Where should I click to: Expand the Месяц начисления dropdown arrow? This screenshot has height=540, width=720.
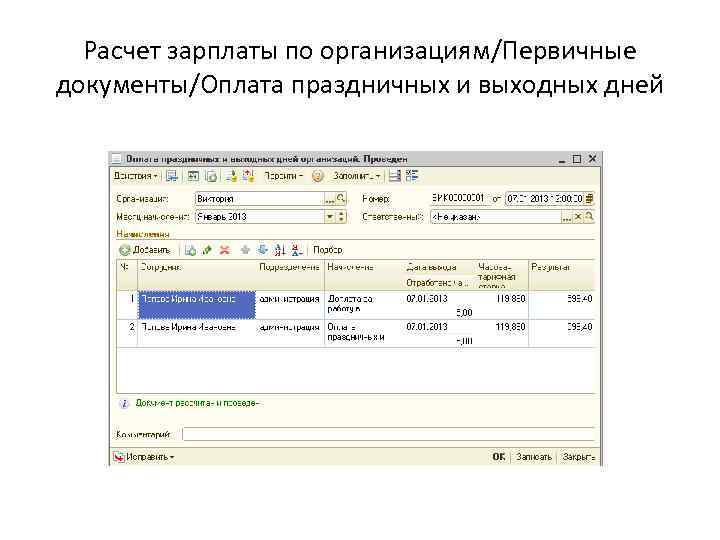pos(330,217)
